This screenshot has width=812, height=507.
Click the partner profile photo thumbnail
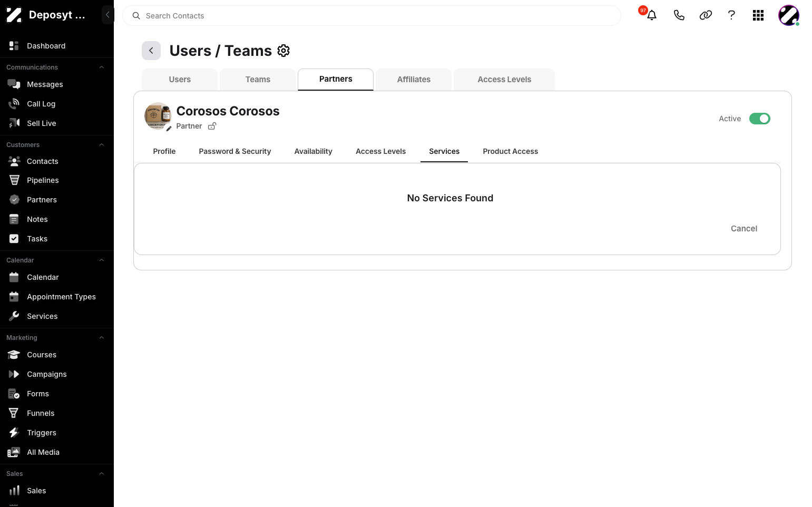click(x=158, y=116)
